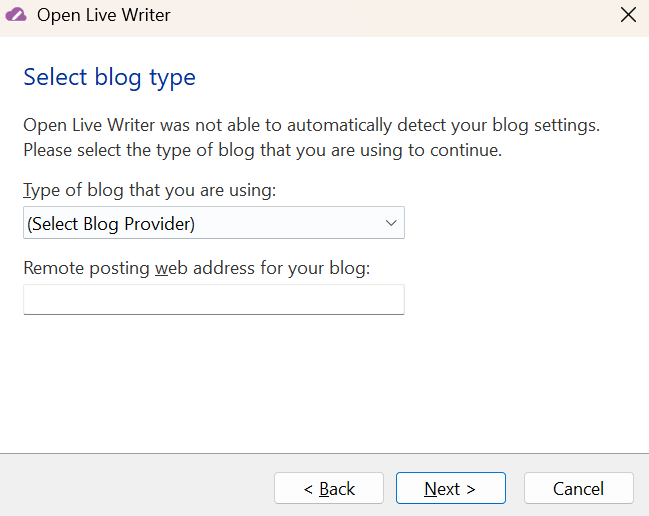
Task: Click the "Please select the type of blog" line
Action: (262, 151)
